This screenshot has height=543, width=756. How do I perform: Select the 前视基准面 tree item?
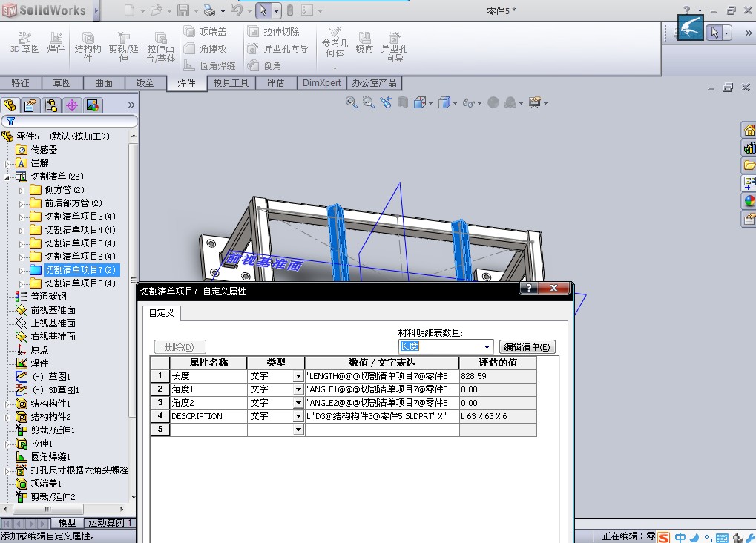point(46,310)
